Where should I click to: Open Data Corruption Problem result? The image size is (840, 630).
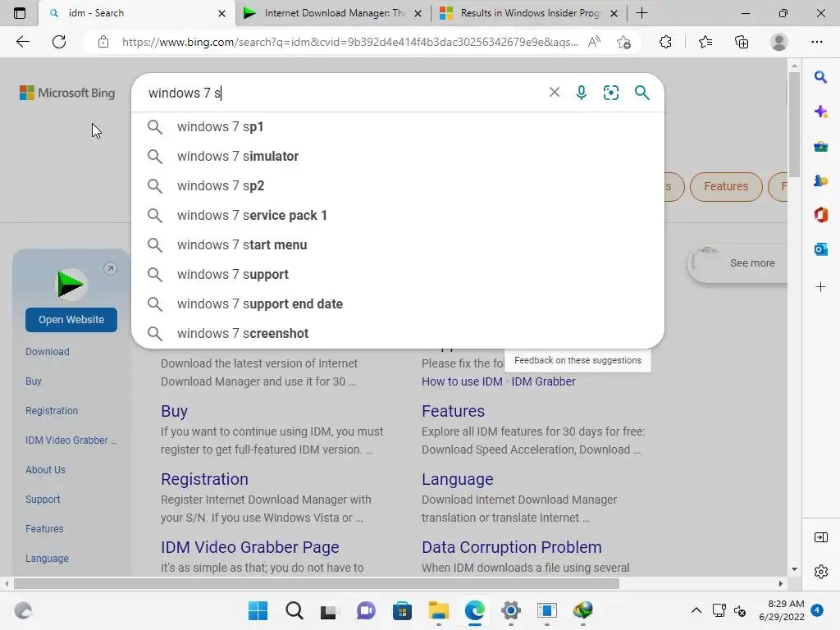coord(512,547)
